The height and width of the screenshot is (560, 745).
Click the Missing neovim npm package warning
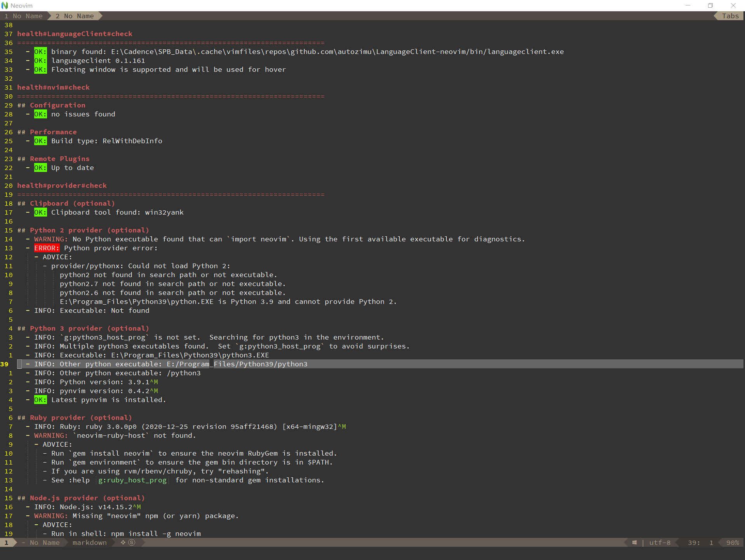pos(132,516)
